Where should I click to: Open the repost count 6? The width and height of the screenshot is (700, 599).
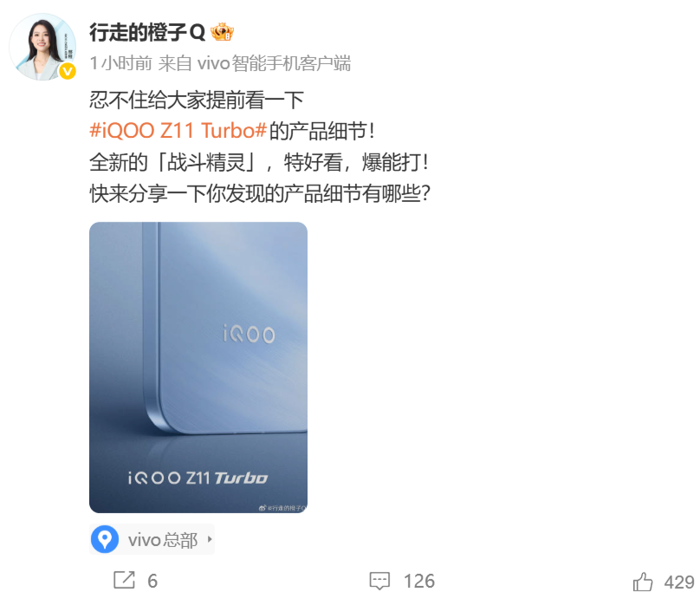(x=152, y=581)
